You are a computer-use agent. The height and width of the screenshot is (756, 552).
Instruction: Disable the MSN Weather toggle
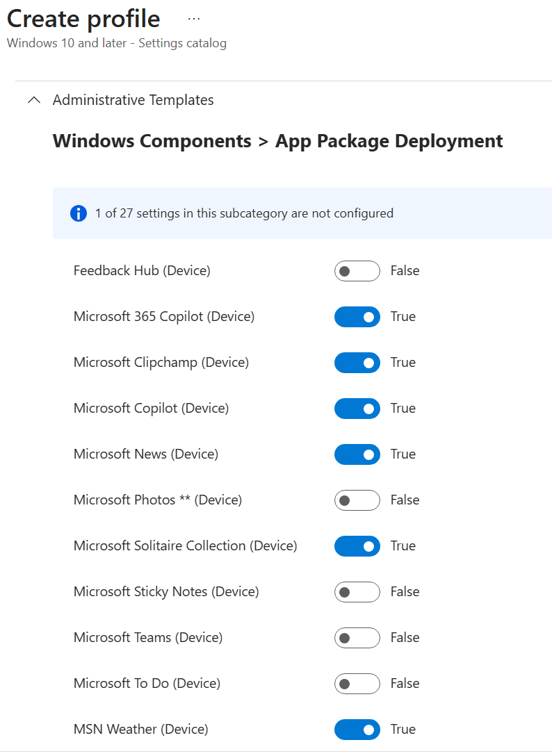pyautogui.click(x=357, y=730)
